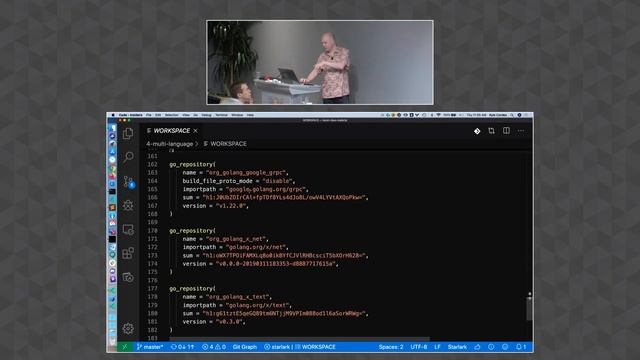This screenshot has width=640, height=360.
Task: Click the version v0.0.0-20190311183353 string
Action: (x=277, y=264)
